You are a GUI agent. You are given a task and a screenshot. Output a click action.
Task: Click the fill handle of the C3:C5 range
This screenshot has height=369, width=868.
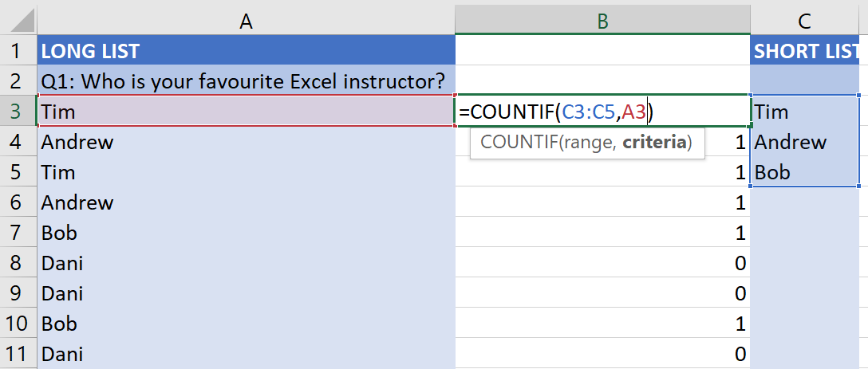859,186
